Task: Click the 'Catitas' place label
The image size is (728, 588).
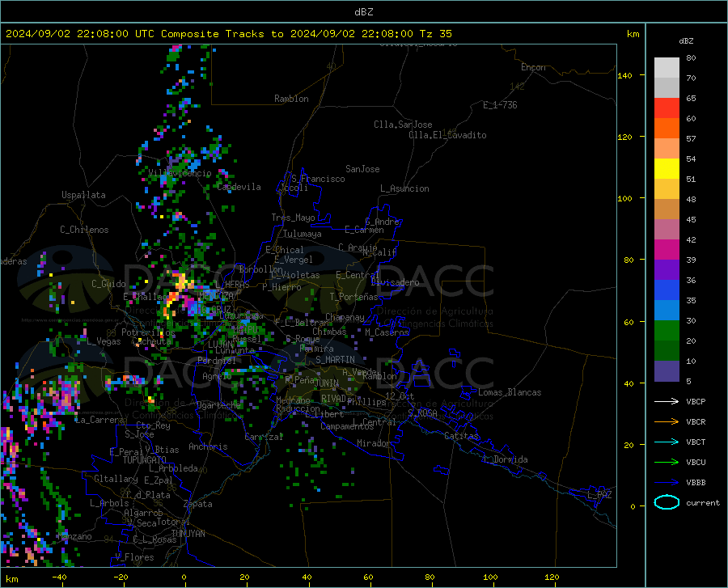Action: pyautogui.click(x=462, y=436)
